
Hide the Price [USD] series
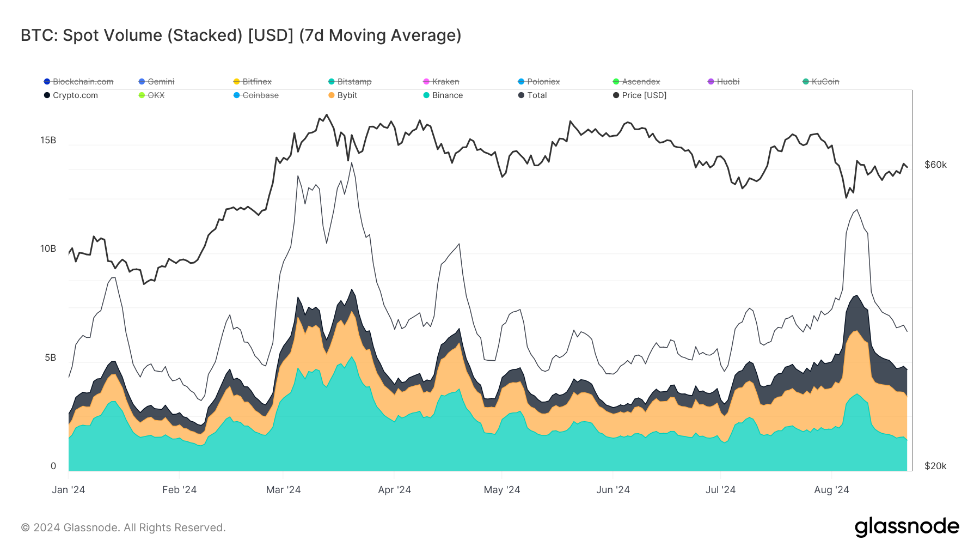(x=640, y=95)
